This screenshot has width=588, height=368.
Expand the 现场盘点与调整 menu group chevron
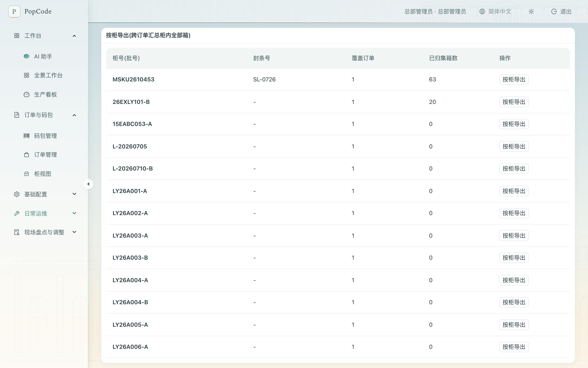click(74, 232)
